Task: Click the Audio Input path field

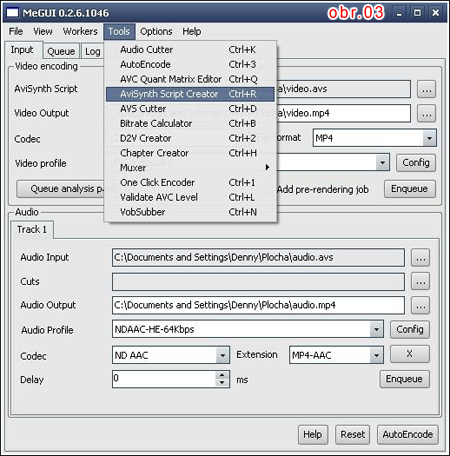Action: coord(258,257)
